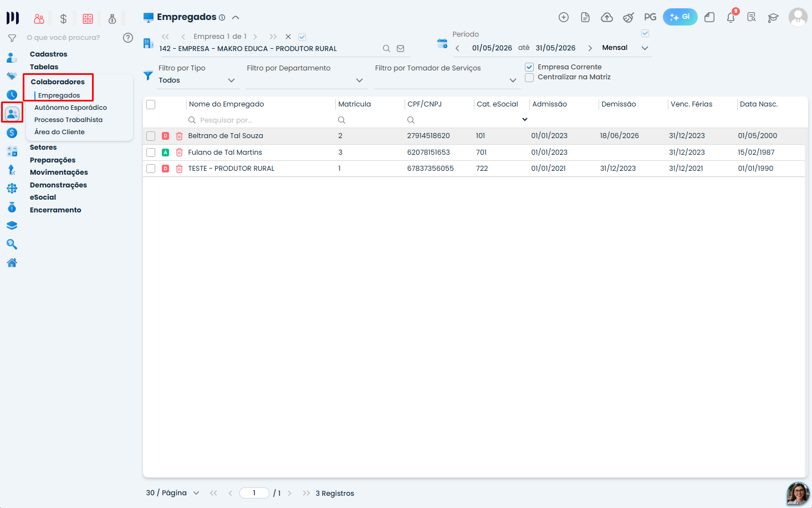This screenshot has height=508, width=812.
Task: Select the Beltrano de Tal Souza row checkbox
Action: coord(151,136)
